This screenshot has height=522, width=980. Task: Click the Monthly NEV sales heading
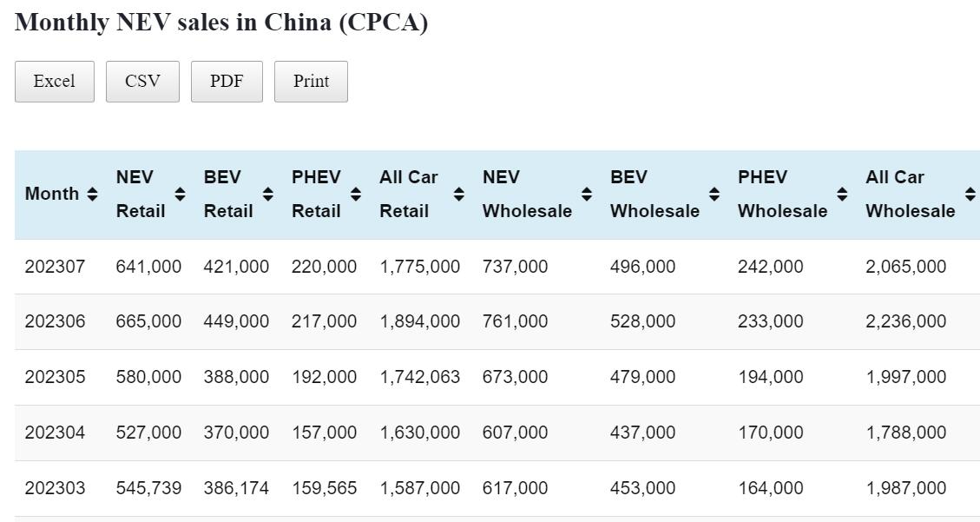[221, 23]
